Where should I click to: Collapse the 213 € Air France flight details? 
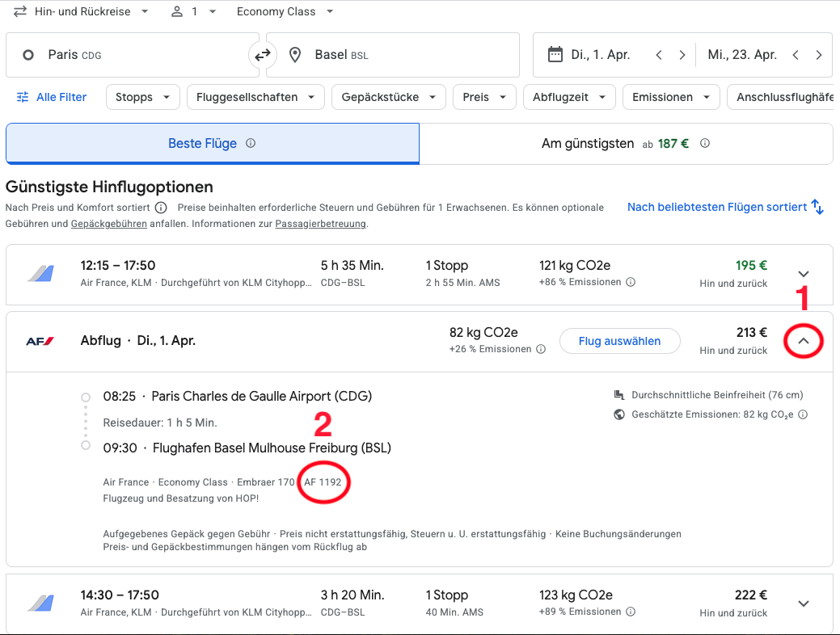click(x=804, y=341)
